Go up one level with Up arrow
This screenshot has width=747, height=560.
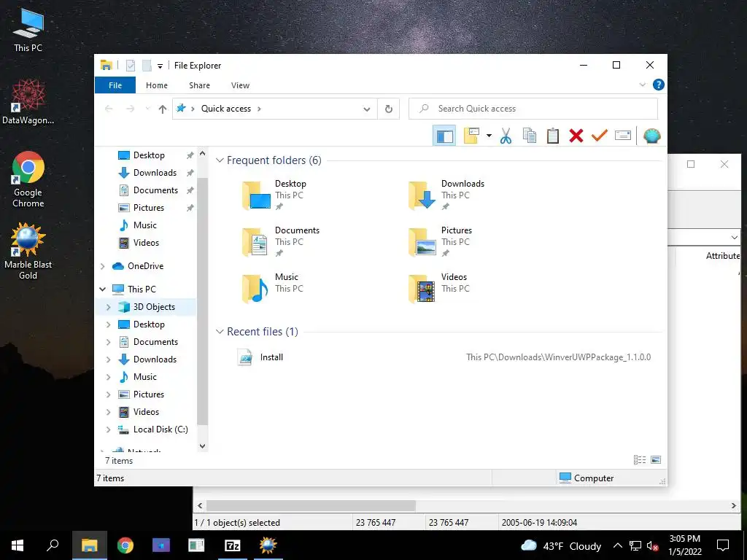pos(163,109)
